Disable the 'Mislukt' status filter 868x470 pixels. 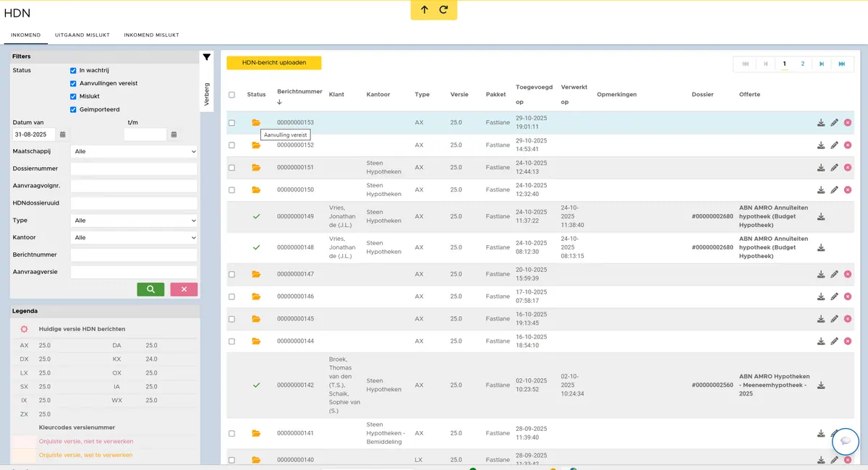pos(73,97)
